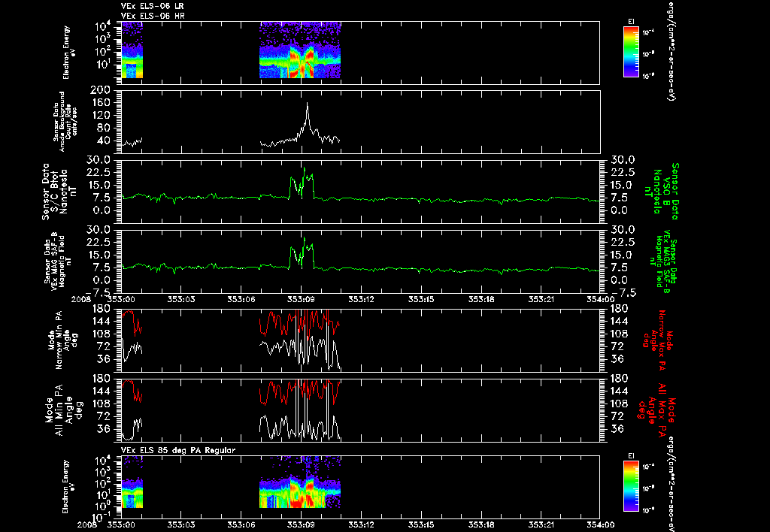Click the 'ergs/(cm**2-sr-sec-eV)' units label at top right
This screenshot has width=770, height=532.
670,50
